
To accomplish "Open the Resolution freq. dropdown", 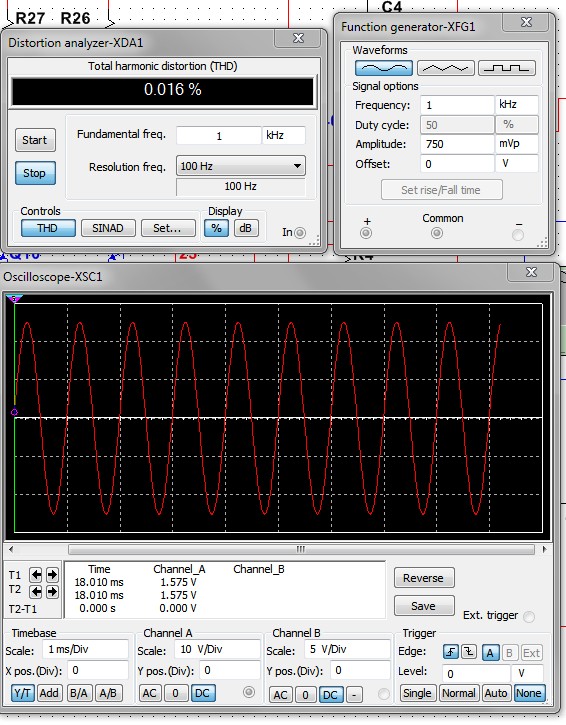I will click(x=240, y=166).
